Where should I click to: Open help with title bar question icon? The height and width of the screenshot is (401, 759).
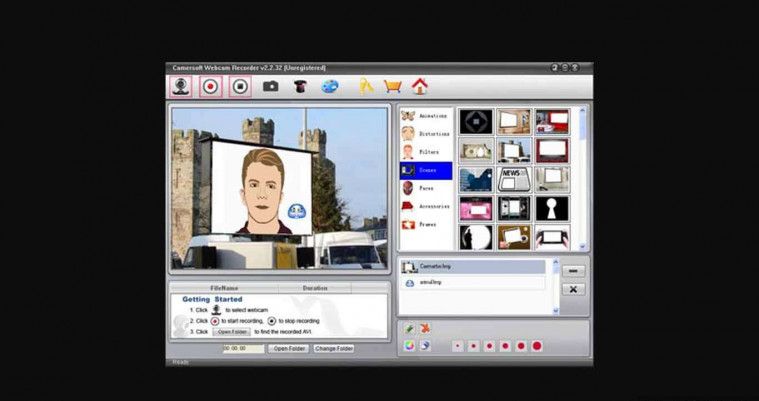coord(555,68)
